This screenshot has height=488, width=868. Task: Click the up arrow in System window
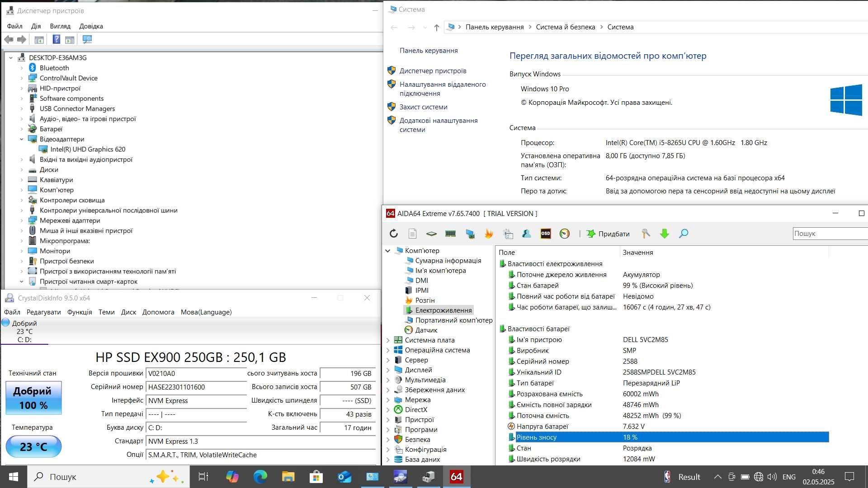tap(436, 28)
